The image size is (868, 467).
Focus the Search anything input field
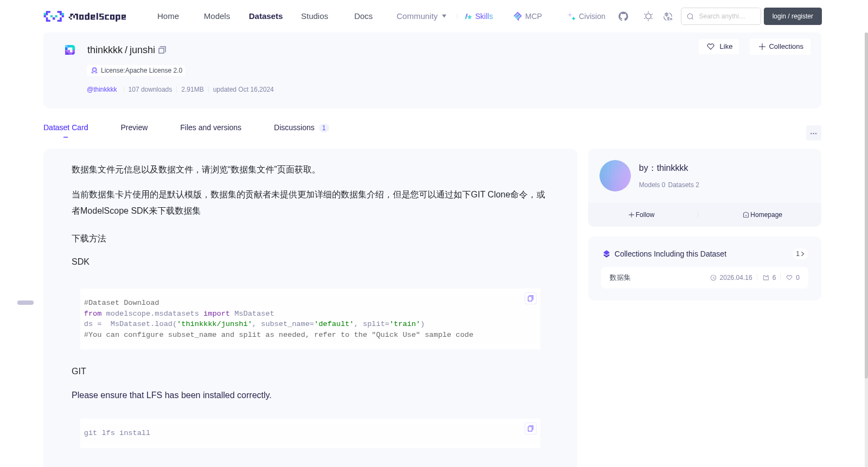coord(721,16)
